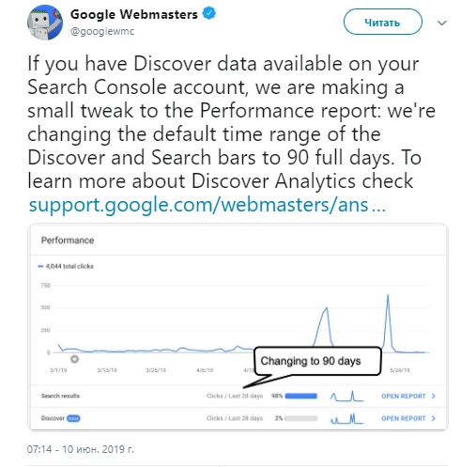Open the tweet timestamp 07:14 - 10 июн. 2019

click(x=81, y=449)
